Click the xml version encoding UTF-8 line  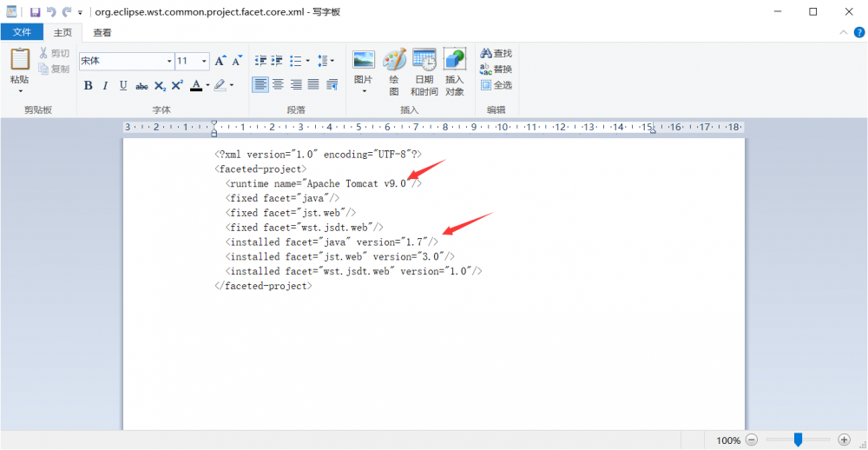[x=319, y=154]
